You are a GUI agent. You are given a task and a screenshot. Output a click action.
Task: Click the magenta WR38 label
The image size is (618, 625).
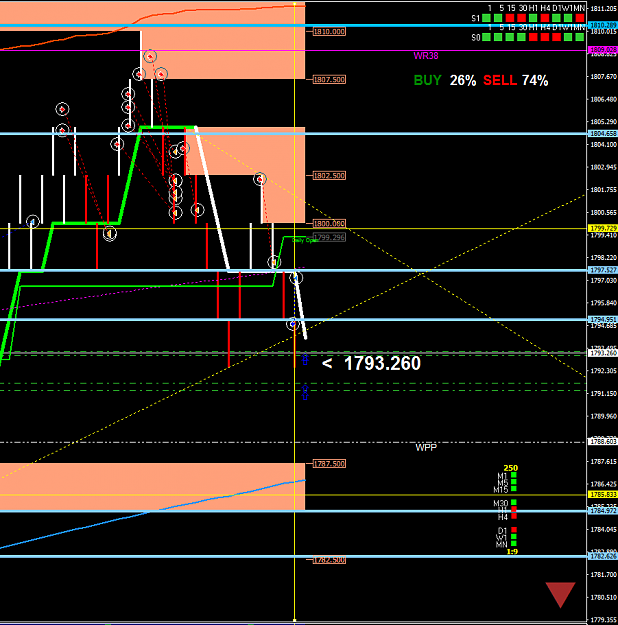tap(426, 56)
